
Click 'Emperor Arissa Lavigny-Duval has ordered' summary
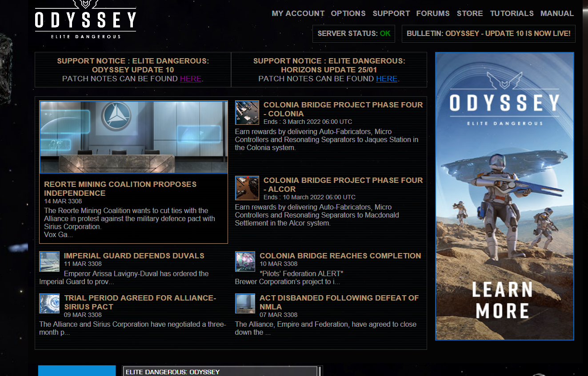click(124, 277)
